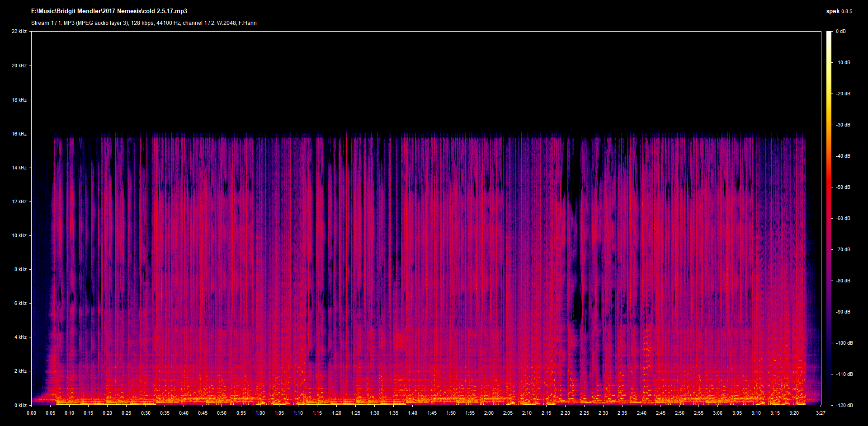Click the 20 kHz frequency axis label
Viewport: 868px width, 426px height.
coord(19,66)
